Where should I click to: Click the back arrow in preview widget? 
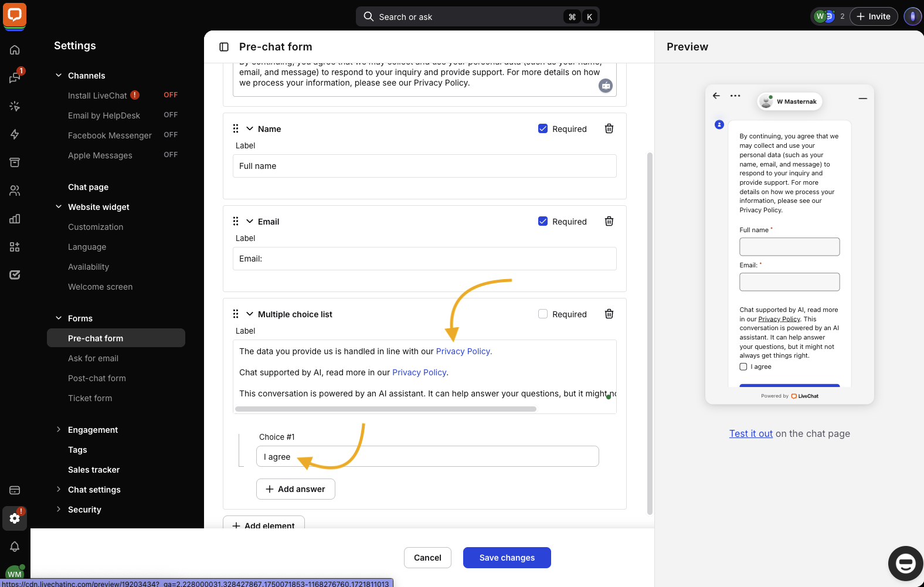tap(716, 96)
